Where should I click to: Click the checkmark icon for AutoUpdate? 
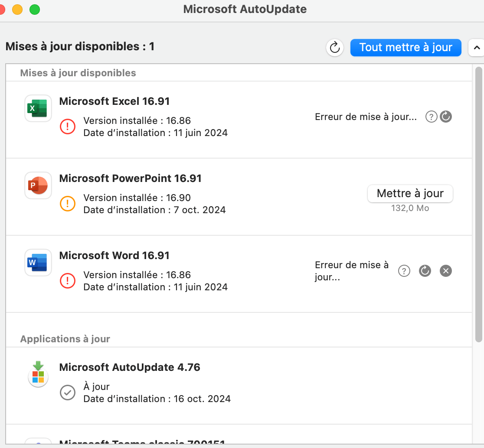coord(68,393)
